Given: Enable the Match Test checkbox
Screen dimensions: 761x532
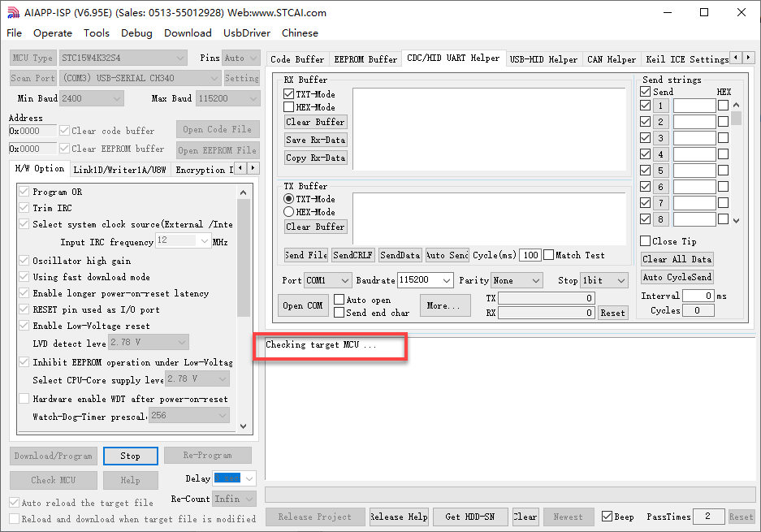Looking at the screenshot, I should pos(548,255).
